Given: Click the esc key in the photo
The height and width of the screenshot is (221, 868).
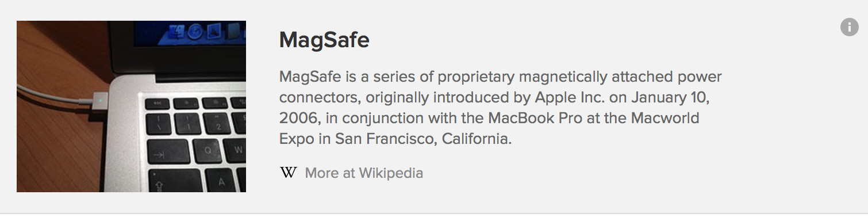Looking at the screenshot, I should (157, 104).
